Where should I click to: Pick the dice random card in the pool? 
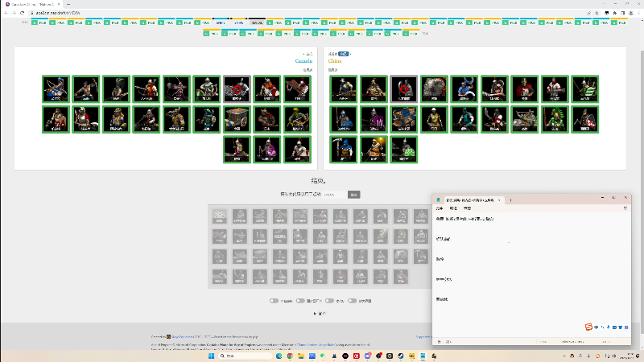[x=219, y=216]
